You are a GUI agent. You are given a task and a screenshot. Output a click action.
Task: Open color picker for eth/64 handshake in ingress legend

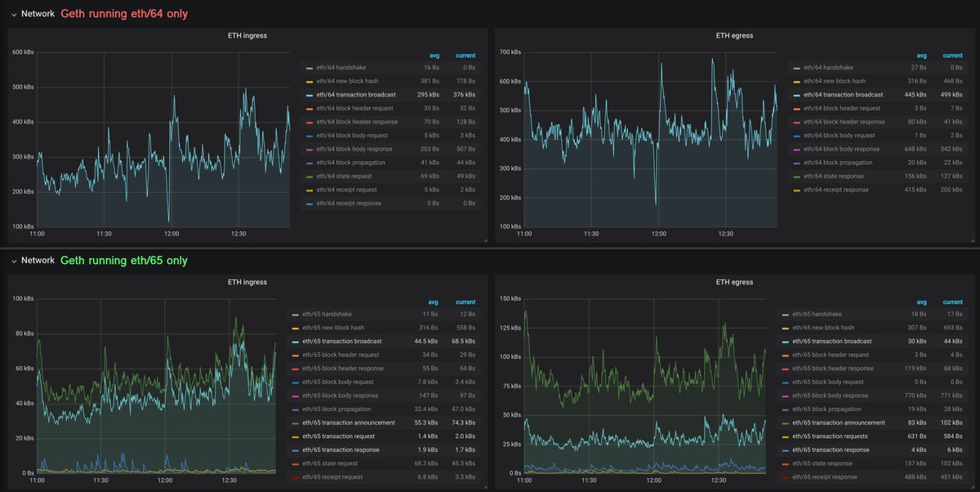pos(310,68)
